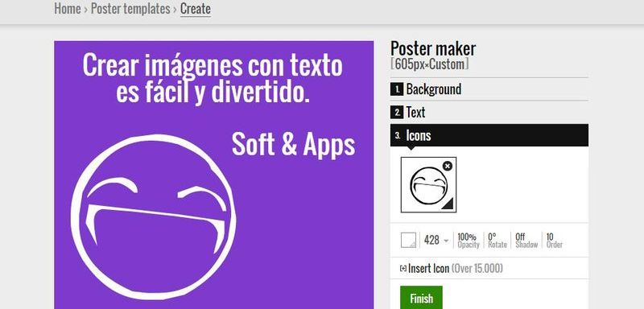This screenshot has width=644, height=309.
Task: Change the Order 10 setting
Action: point(554,240)
